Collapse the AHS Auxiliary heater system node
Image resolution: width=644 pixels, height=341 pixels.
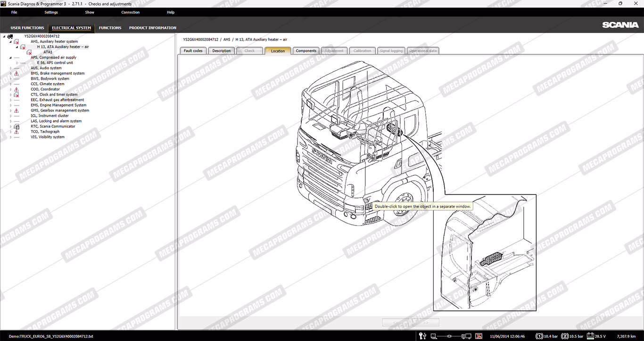pos(10,42)
